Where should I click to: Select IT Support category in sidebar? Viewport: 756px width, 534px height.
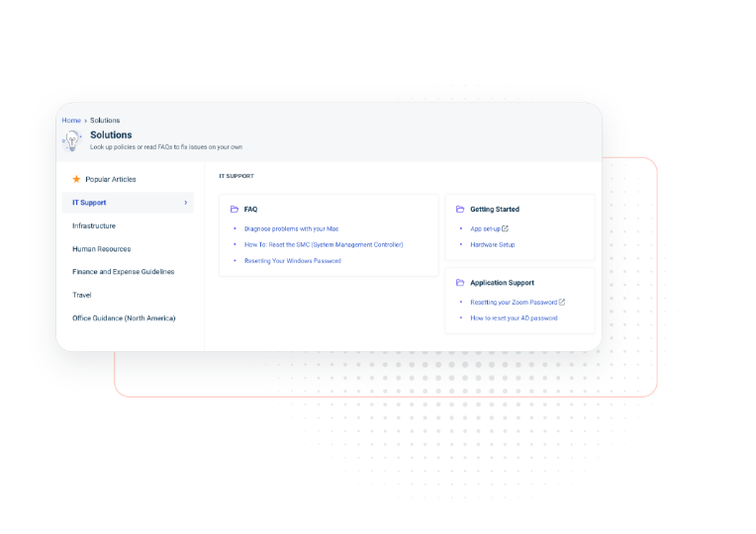click(x=128, y=203)
